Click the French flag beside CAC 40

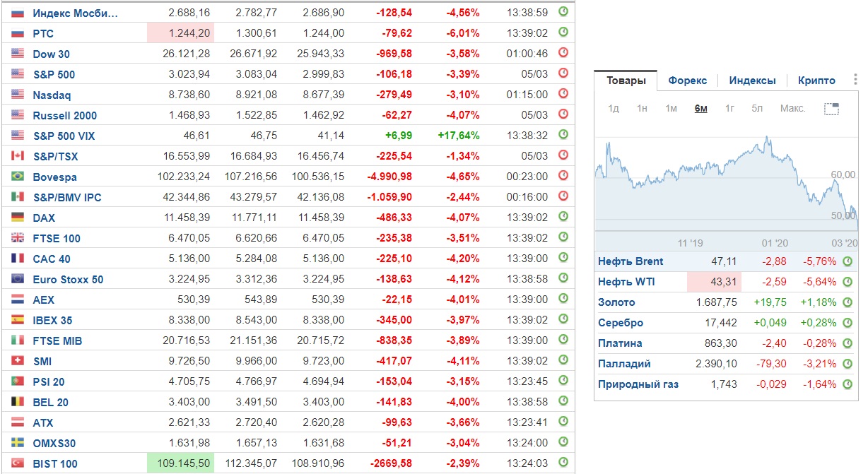(18, 259)
